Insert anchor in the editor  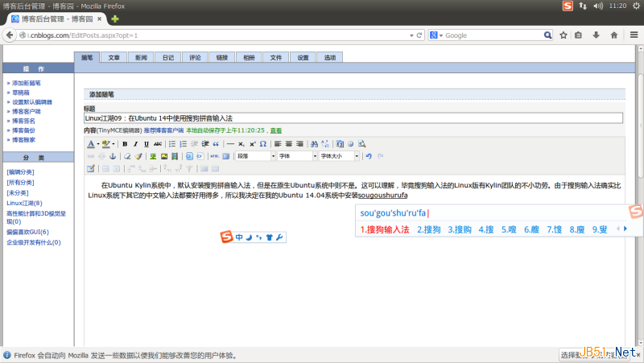click(x=113, y=156)
